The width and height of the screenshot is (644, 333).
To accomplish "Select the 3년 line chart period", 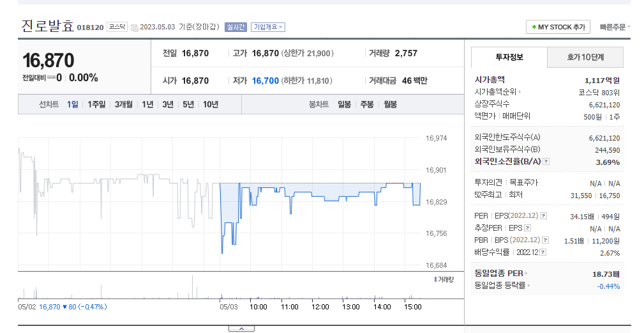I will click(x=168, y=104).
